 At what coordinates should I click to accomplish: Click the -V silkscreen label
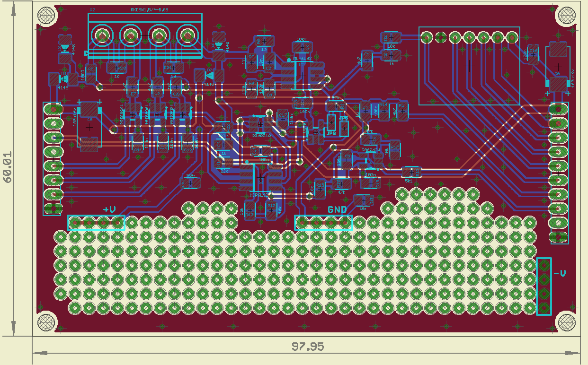(x=560, y=273)
